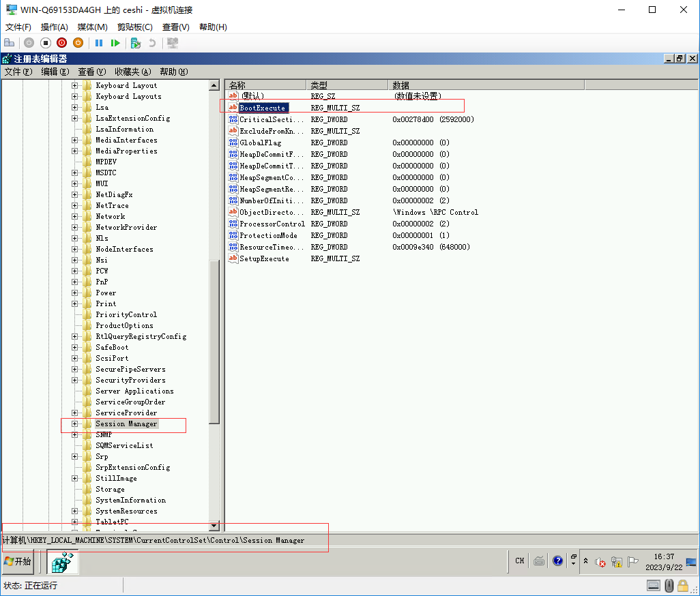This screenshot has width=700, height=596.
Task: Open the 收藏夹 menu in Registry Editor
Action: coord(132,72)
